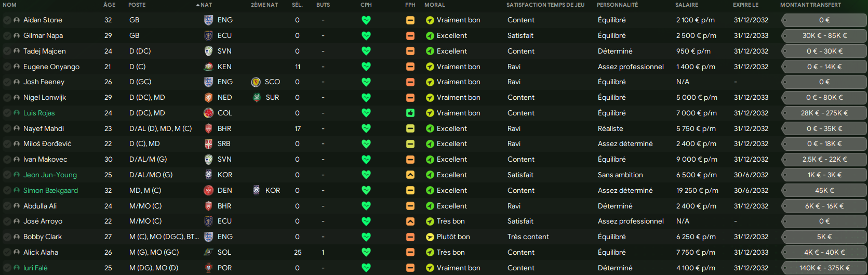Click the PERSONNALITÉ column header
The height and width of the screenshot is (275, 868).
pos(617,5)
